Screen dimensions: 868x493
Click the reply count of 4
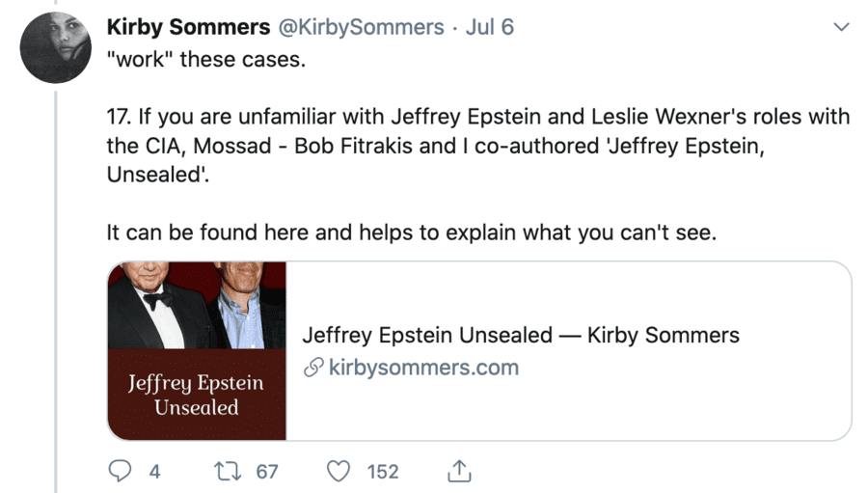155,471
